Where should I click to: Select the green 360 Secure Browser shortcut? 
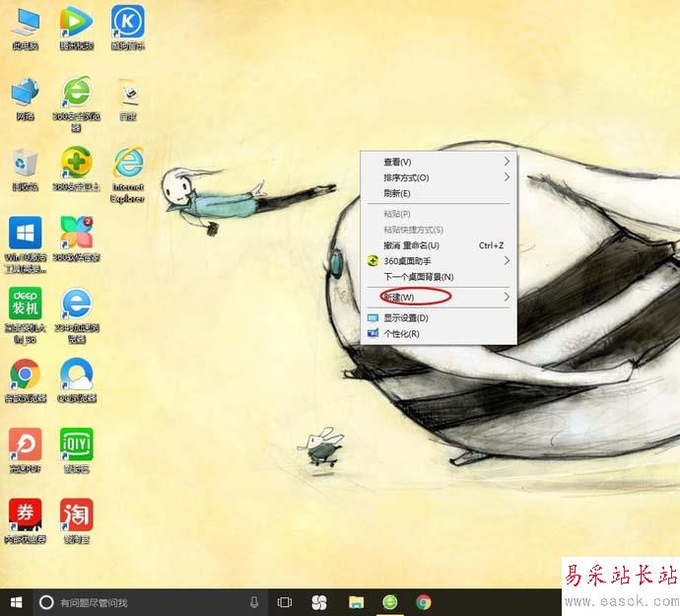(76, 103)
